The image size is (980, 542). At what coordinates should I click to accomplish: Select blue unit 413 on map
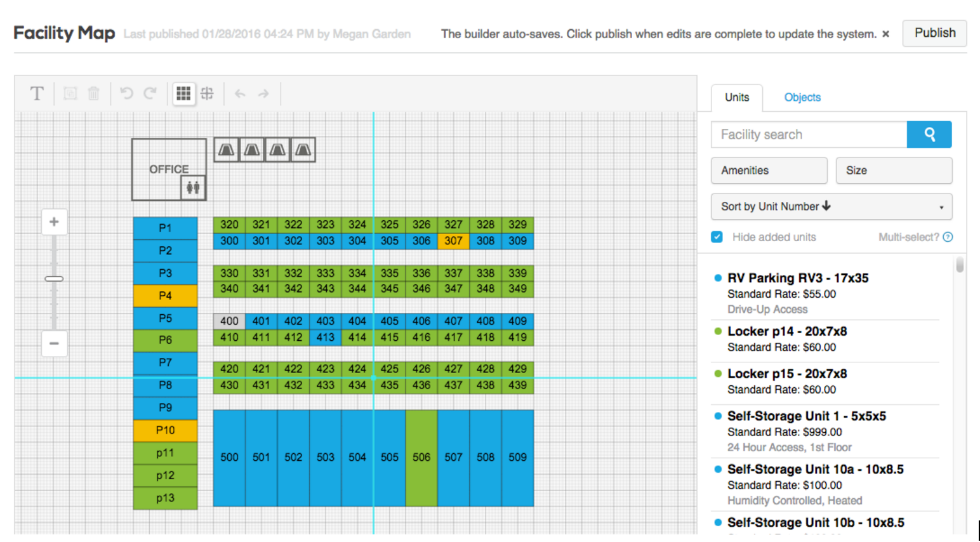[x=326, y=338]
